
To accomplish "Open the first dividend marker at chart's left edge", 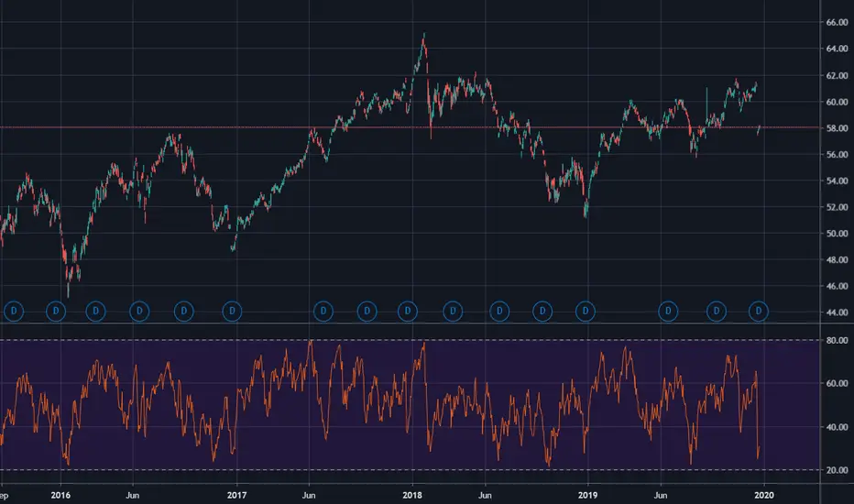I will point(14,312).
